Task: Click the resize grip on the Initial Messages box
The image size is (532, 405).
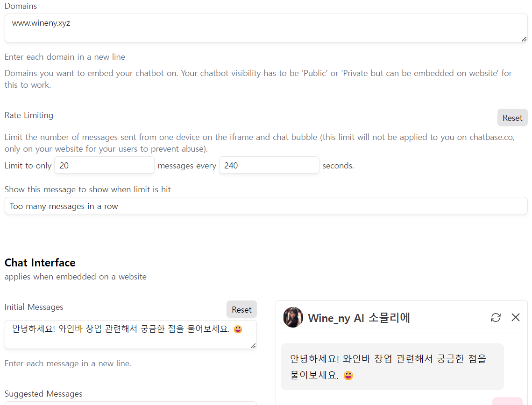Action: click(x=254, y=346)
